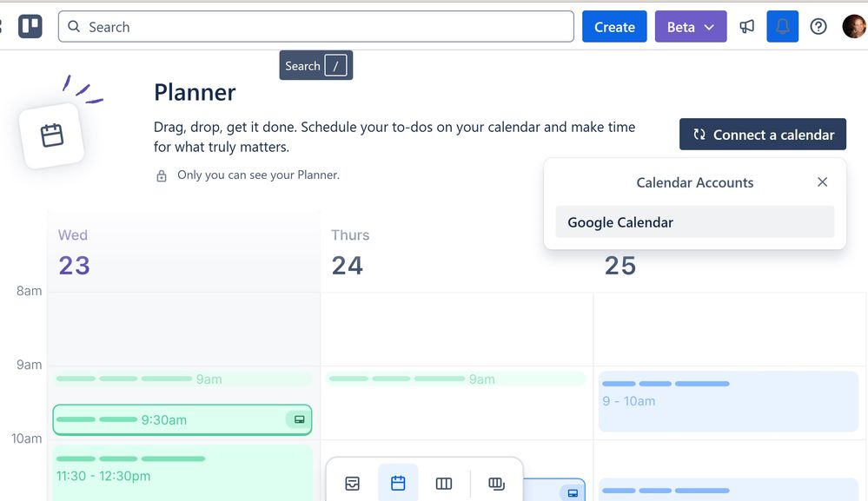Select Wed 23 day header
This screenshot has width=868, height=501.
tap(184, 252)
